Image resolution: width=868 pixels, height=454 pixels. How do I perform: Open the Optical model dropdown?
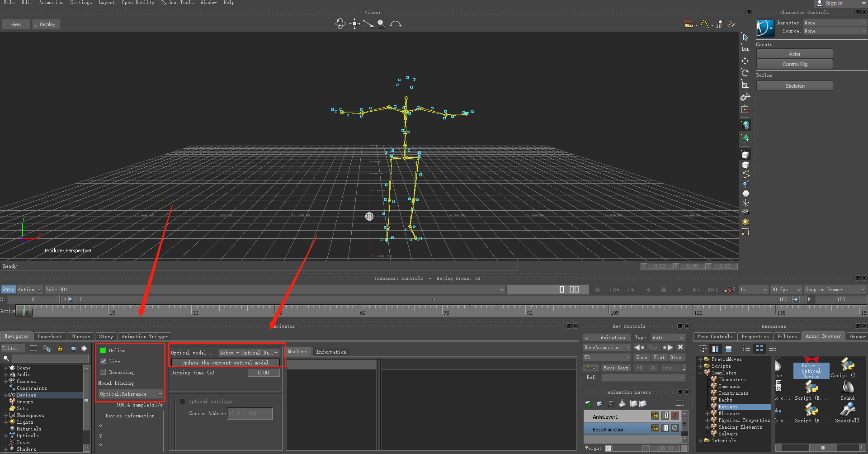(x=249, y=353)
